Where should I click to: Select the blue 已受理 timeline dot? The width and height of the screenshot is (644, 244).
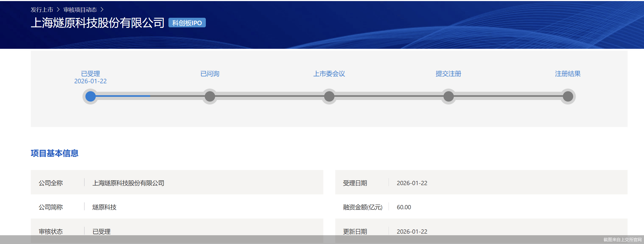coord(90,96)
